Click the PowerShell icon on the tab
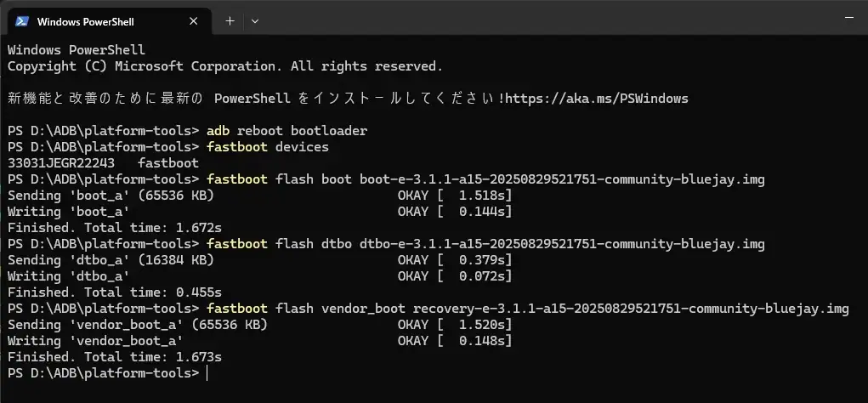 click(x=23, y=21)
